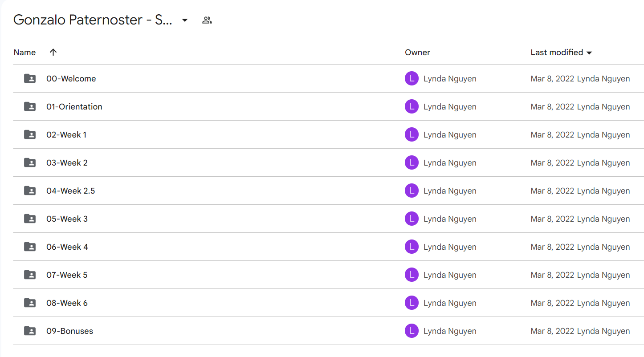Viewport: 644px width, 357px height.
Task: Click the 09-Bonuses shared folder icon
Action: tap(30, 331)
